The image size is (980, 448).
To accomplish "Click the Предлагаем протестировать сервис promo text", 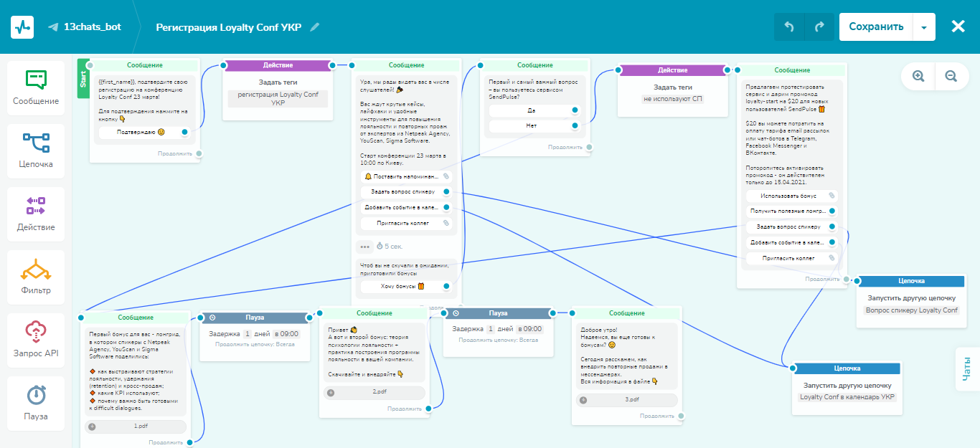I will point(789,133).
